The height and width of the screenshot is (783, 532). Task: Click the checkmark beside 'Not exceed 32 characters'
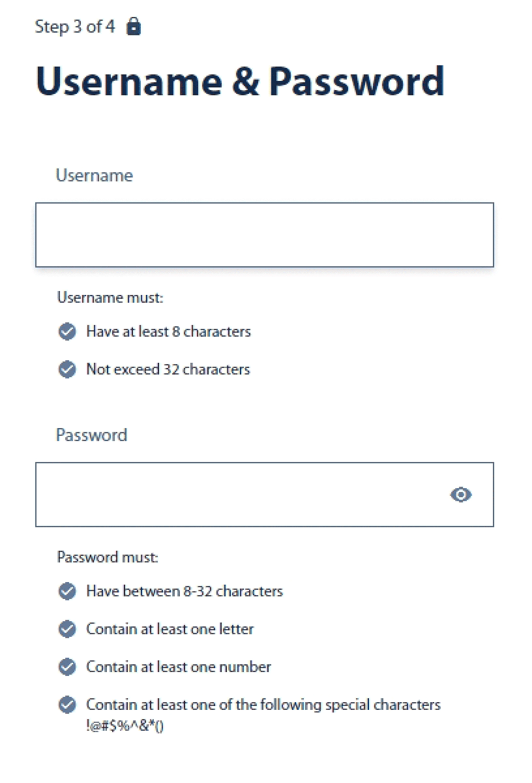click(67, 369)
